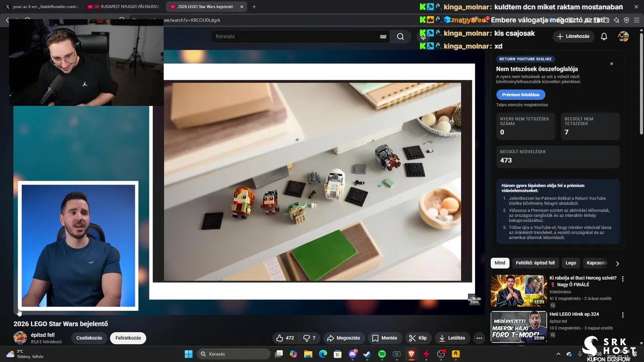The image size is (644, 362).
Task: Click the 'Csatlakozás' join button
Action: [x=89, y=338]
